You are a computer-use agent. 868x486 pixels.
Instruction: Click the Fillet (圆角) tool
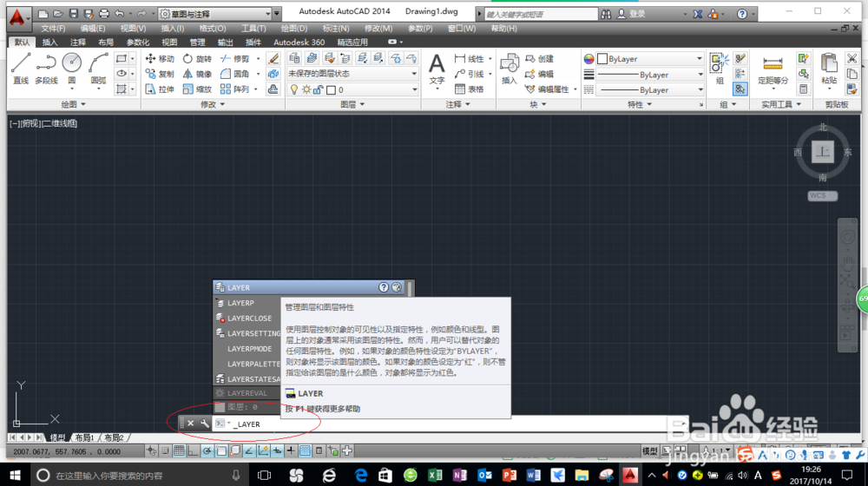(x=235, y=74)
